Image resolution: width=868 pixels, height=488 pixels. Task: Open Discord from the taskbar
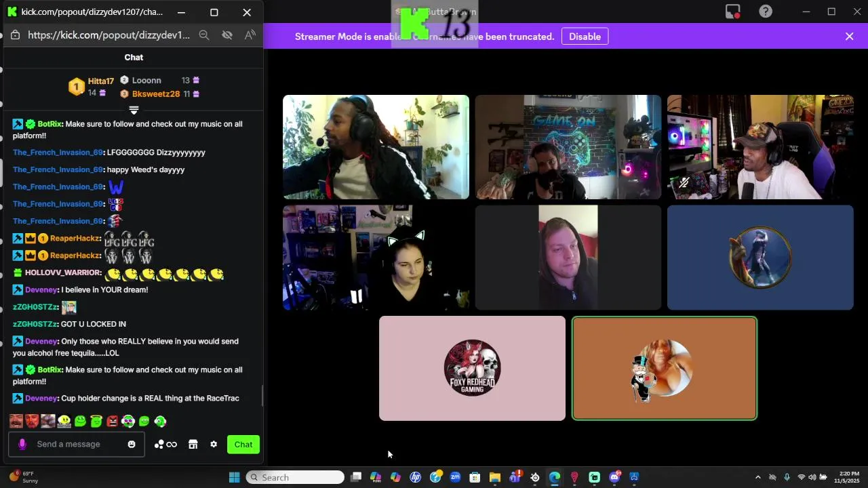(x=614, y=477)
